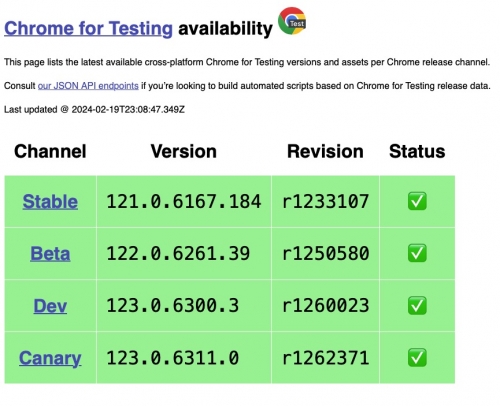Select version 122.0.6261.39 cell
The height and width of the screenshot is (406, 500).
(184, 254)
